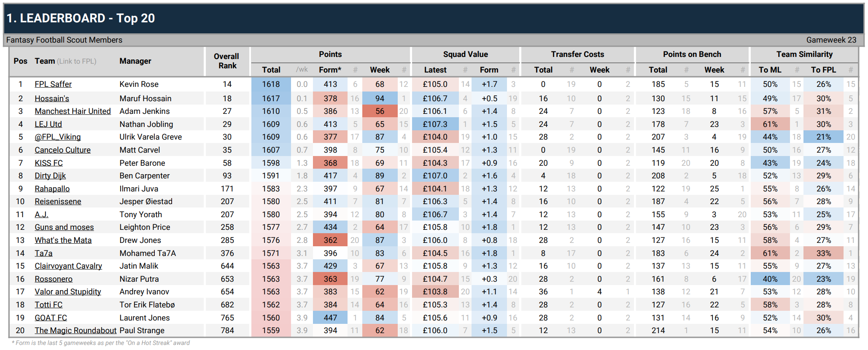Open the FPL Saffer team link
Screen dimensions: 868x350
click(53, 84)
